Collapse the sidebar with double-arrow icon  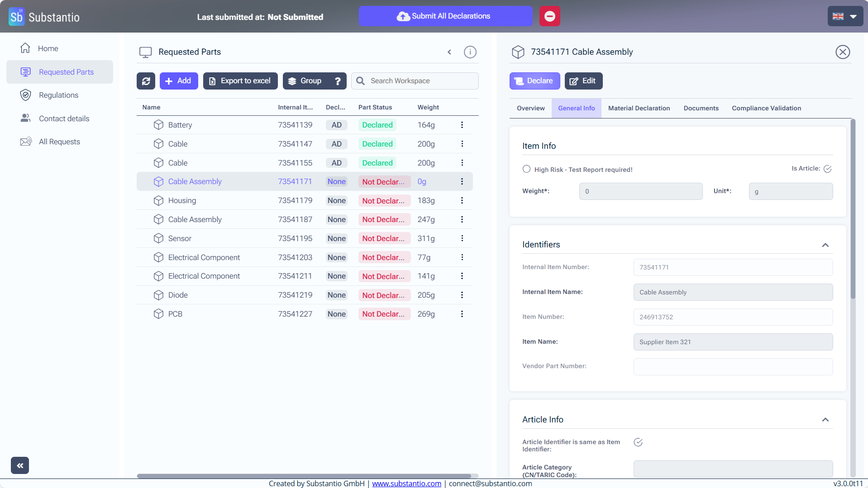20,465
